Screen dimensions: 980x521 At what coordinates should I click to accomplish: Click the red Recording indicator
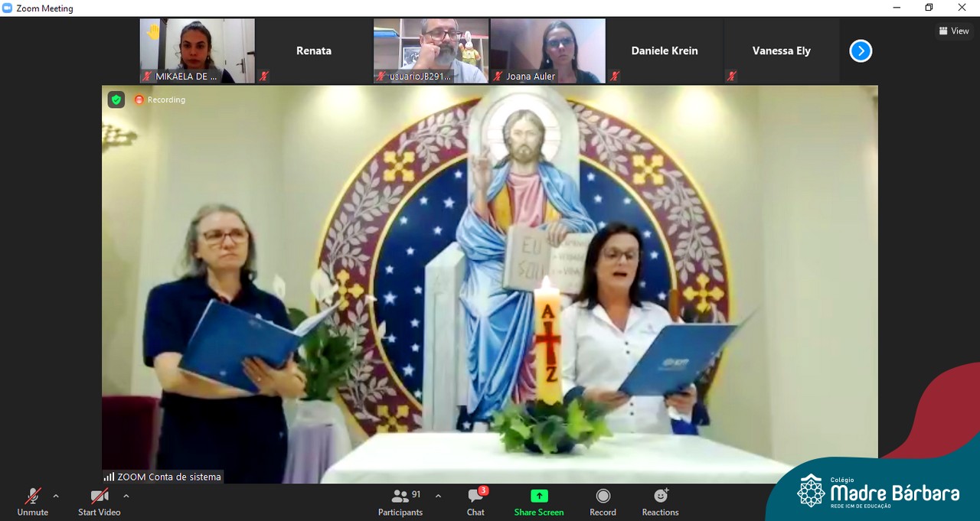[x=160, y=99]
